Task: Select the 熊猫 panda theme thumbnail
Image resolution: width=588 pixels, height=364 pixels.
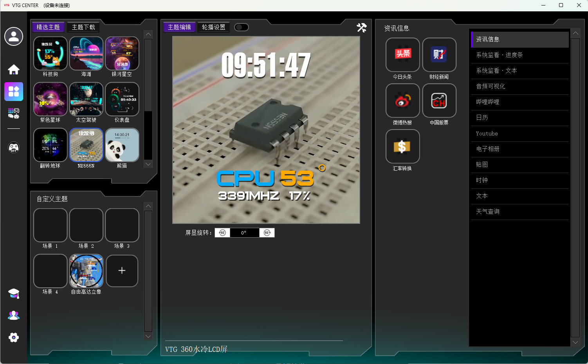Action: 122,145
